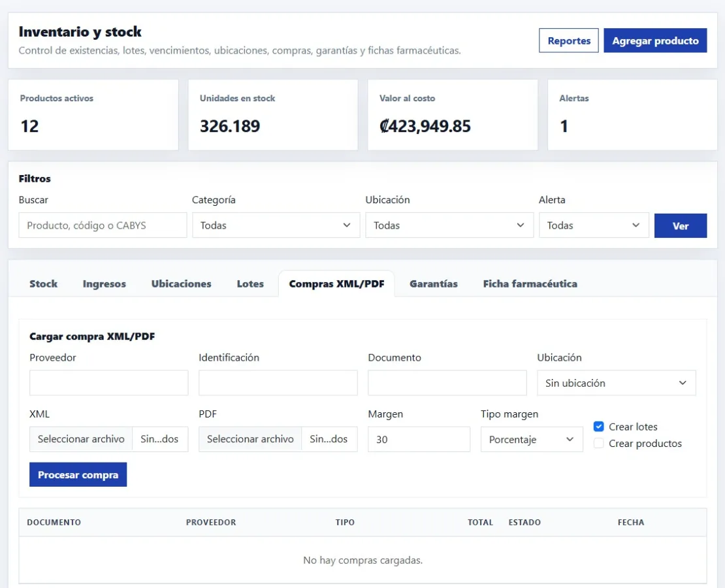Open the Tipo margen Porcentaje dropdown
The image size is (725, 588).
click(x=532, y=440)
